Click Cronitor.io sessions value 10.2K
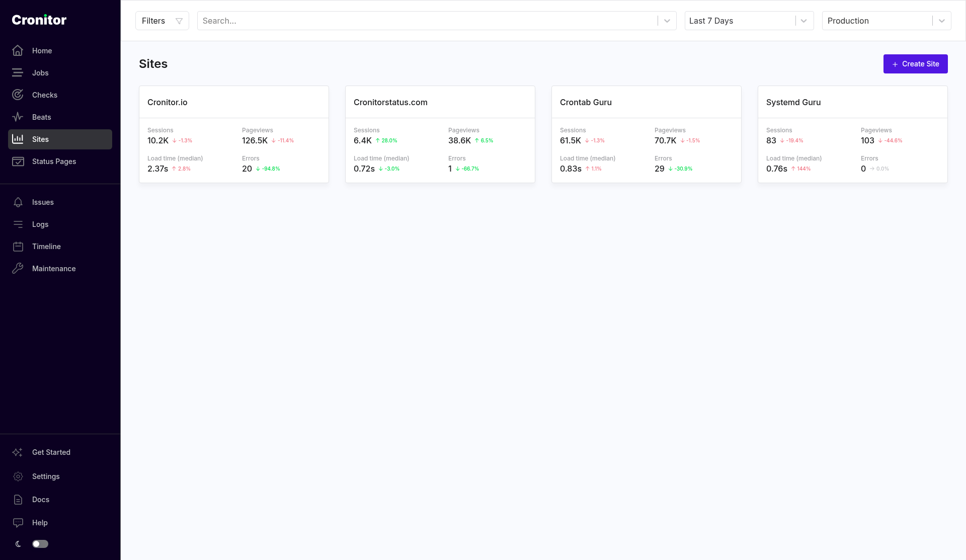This screenshot has height=560, width=966. tap(158, 140)
